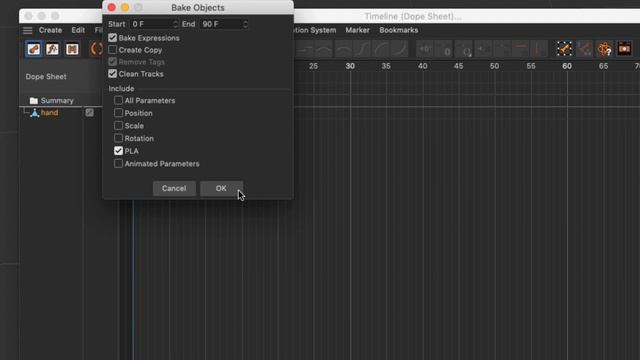Click the dimmed +0 key icon
The image size is (640, 360).
coord(425,49)
